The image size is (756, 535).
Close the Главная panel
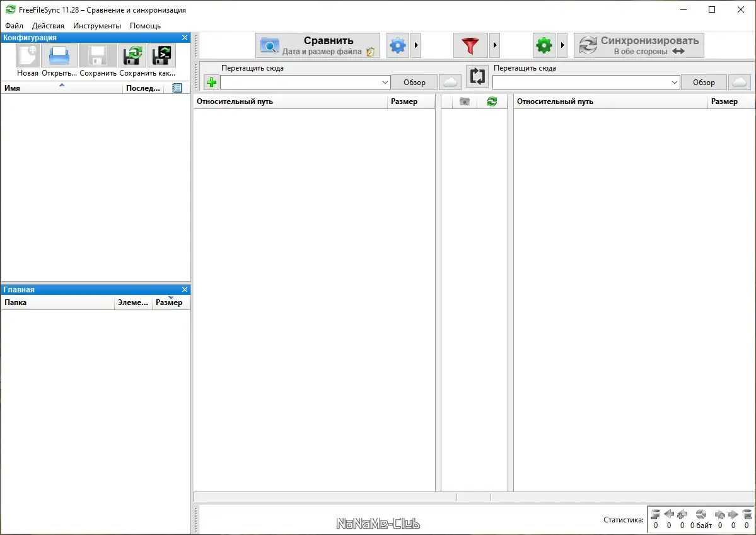tap(185, 290)
